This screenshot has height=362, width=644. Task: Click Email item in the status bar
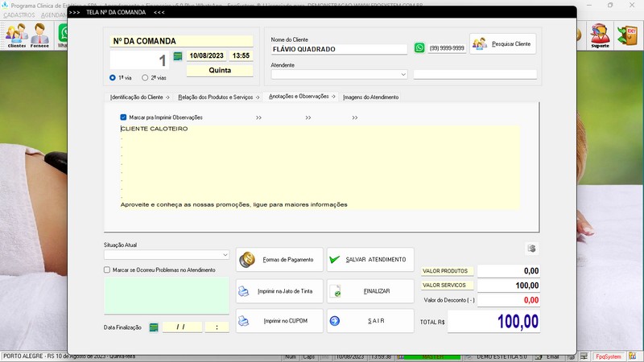click(552, 356)
